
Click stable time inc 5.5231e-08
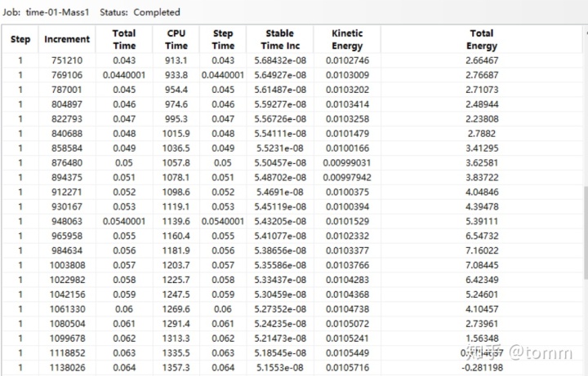280,148
